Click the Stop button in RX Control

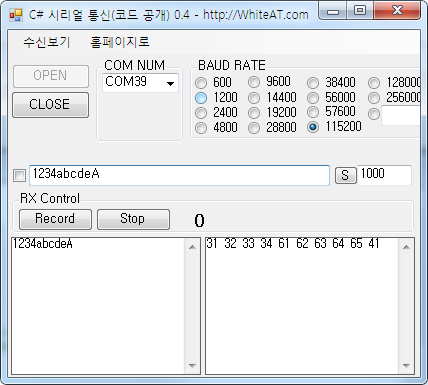click(133, 219)
